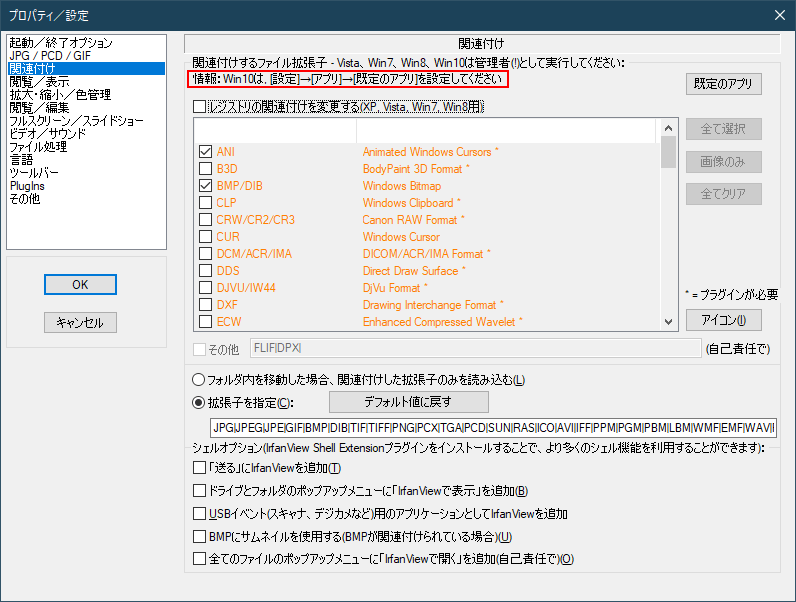Click the file type list scroll-down arrow

click(x=668, y=322)
